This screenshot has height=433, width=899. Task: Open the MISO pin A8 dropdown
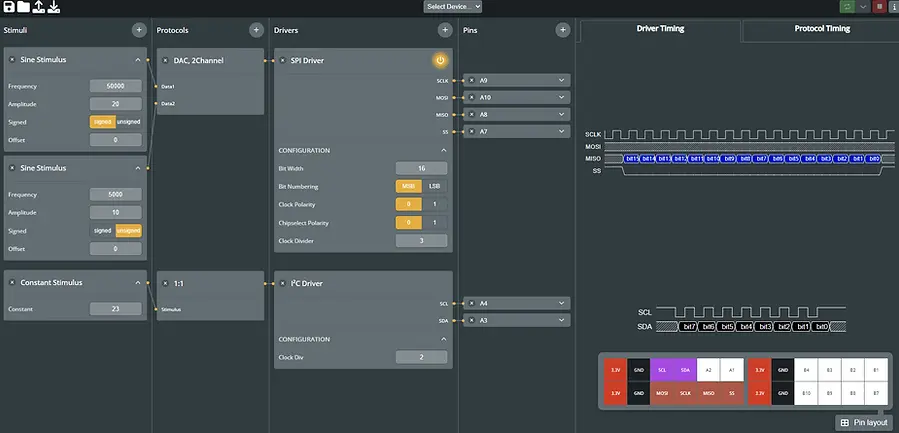(x=561, y=115)
